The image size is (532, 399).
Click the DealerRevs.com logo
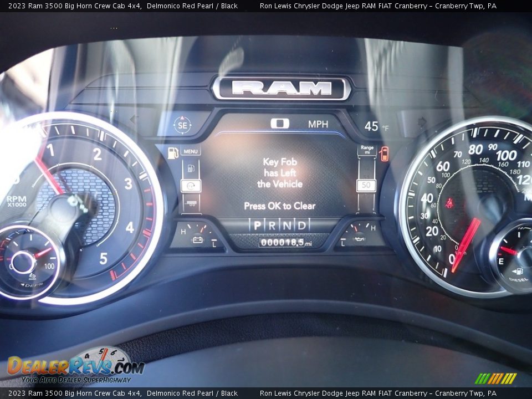(x=76, y=366)
